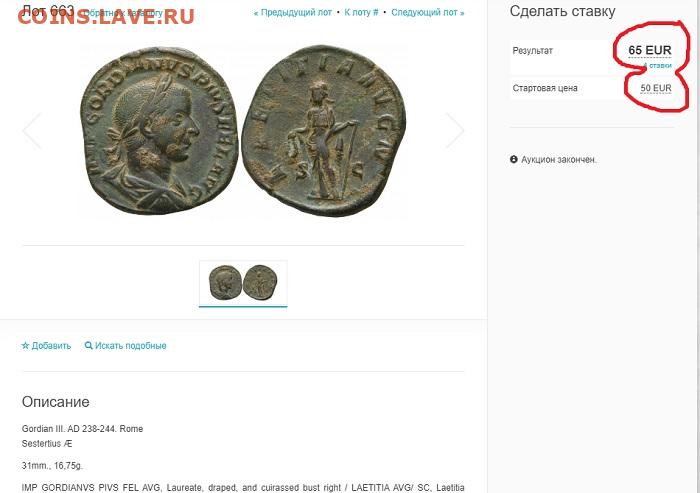Click the magnifier icon beside Искать подобные
This screenshot has height=493, width=700.
point(88,346)
